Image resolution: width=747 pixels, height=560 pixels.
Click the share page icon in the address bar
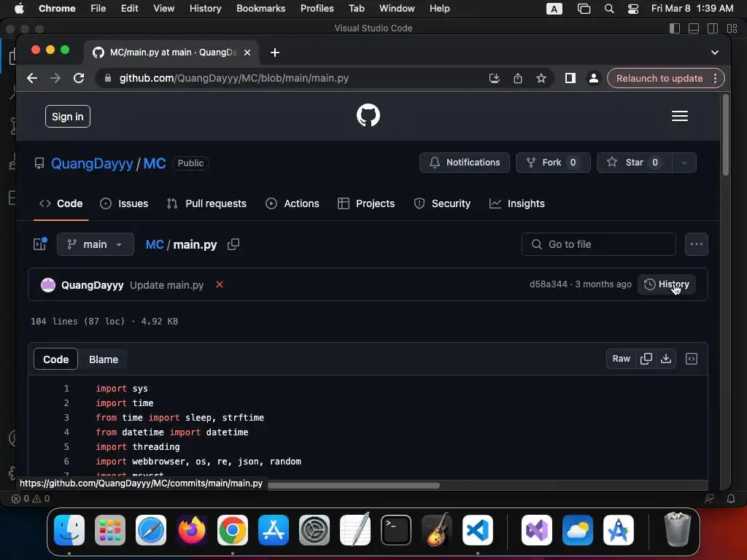tap(518, 78)
